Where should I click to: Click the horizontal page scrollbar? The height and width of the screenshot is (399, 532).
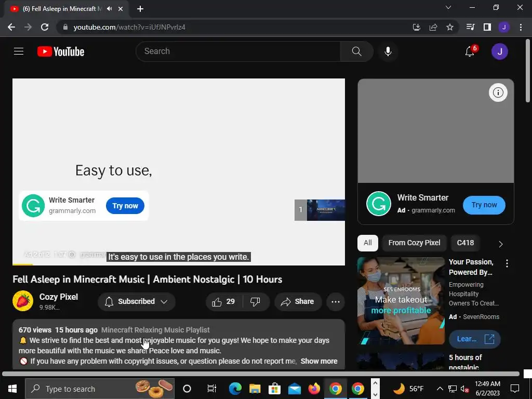(261, 374)
